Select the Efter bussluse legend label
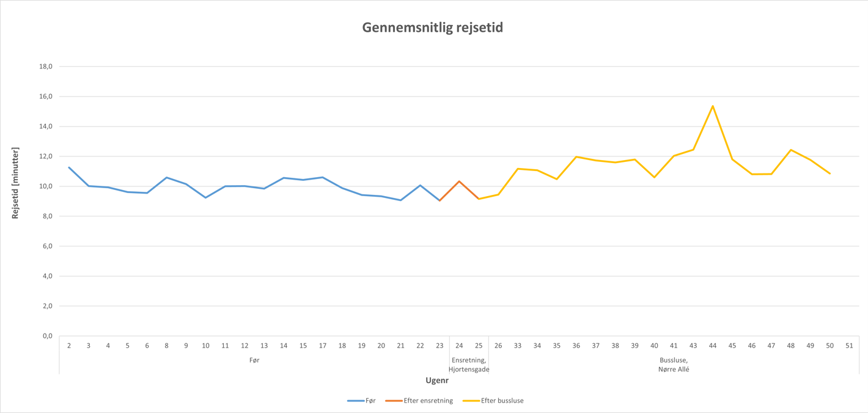Screen dimensions: 868x413 coord(502,401)
